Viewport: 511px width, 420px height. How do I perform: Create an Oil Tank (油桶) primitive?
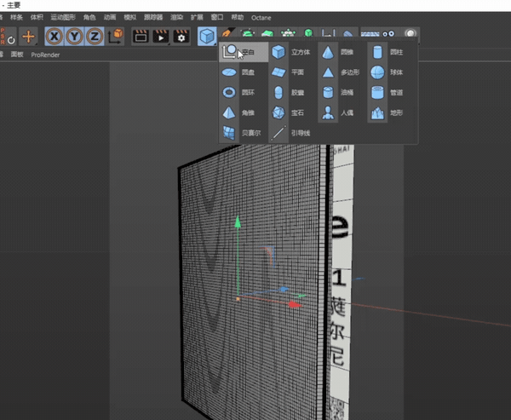tap(339, 92)
